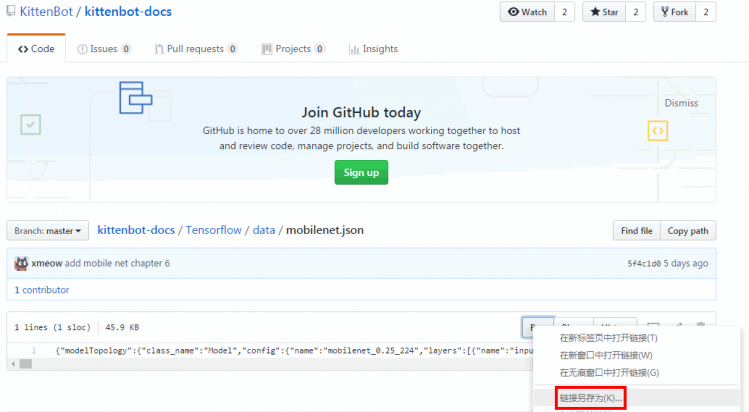Click the horizontal scrollbar left arrow
This screenshot has width=749, height=412.
point(13,364)
